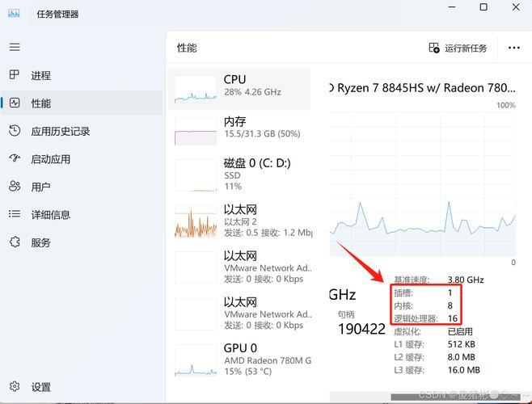Click the 以太网 2 orange graph thumbnail
This screenshot has width=532, height=404.
pyautogui.click(x=196, y=221)
